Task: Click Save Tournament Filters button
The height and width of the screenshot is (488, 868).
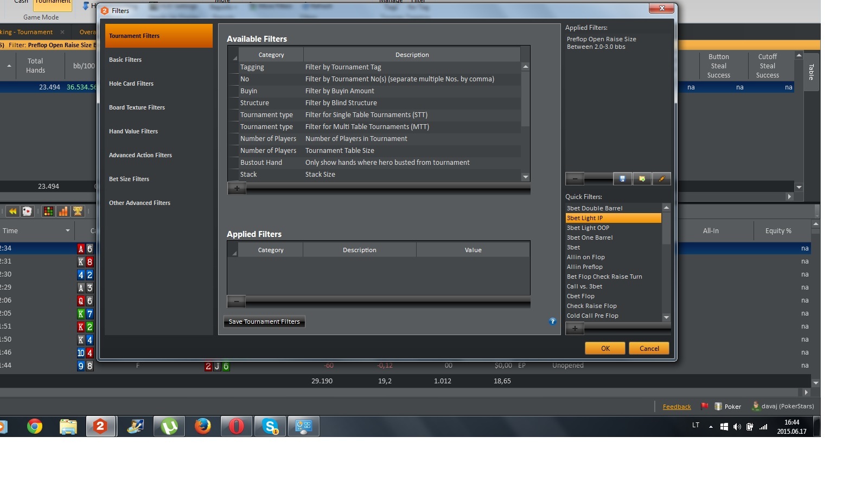Action: pos(264,322)
